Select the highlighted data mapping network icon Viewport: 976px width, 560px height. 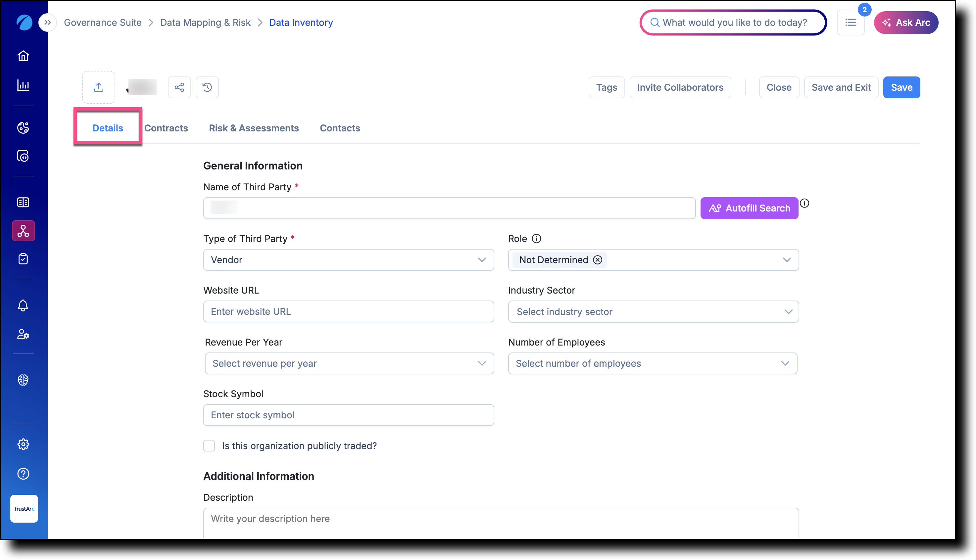pyautogui.click(x=23, y=231)
